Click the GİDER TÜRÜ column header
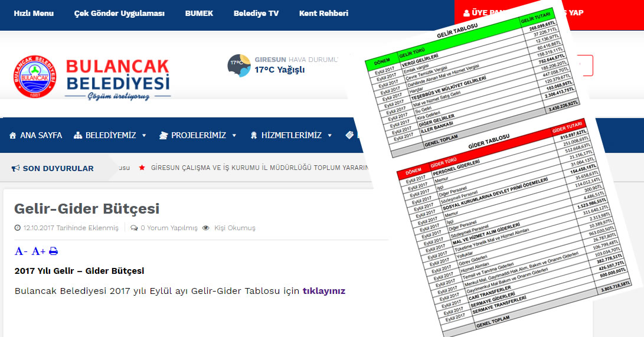The image size is (644, 337). tap(443, 163)
